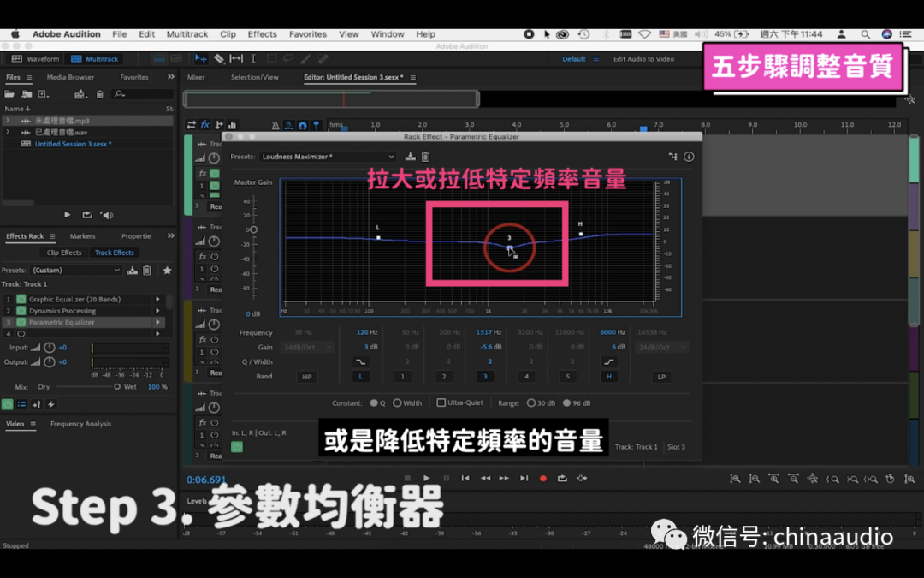Toggle the main Effects Rack power button
This screenshot has height=578, width=924.
pos(7,404)
